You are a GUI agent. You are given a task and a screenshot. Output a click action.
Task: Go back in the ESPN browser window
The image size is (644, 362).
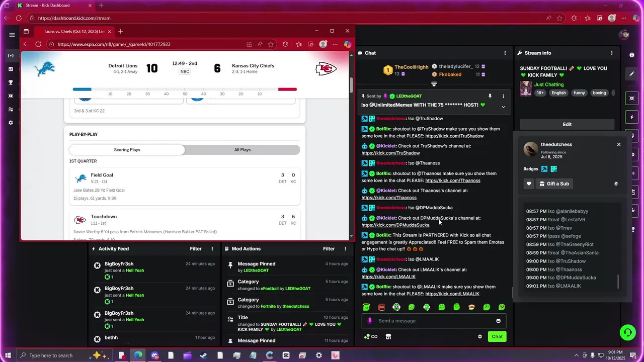tap(26, 44)
